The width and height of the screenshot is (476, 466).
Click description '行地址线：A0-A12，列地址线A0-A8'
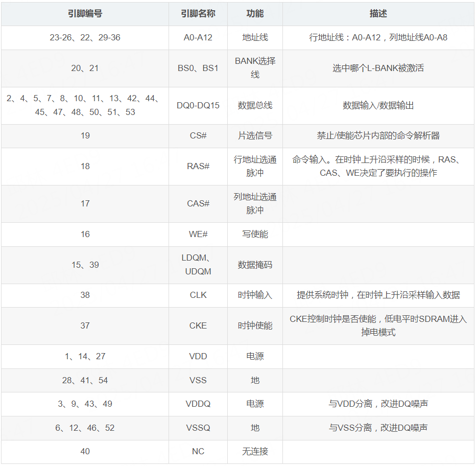pos(378,38)
